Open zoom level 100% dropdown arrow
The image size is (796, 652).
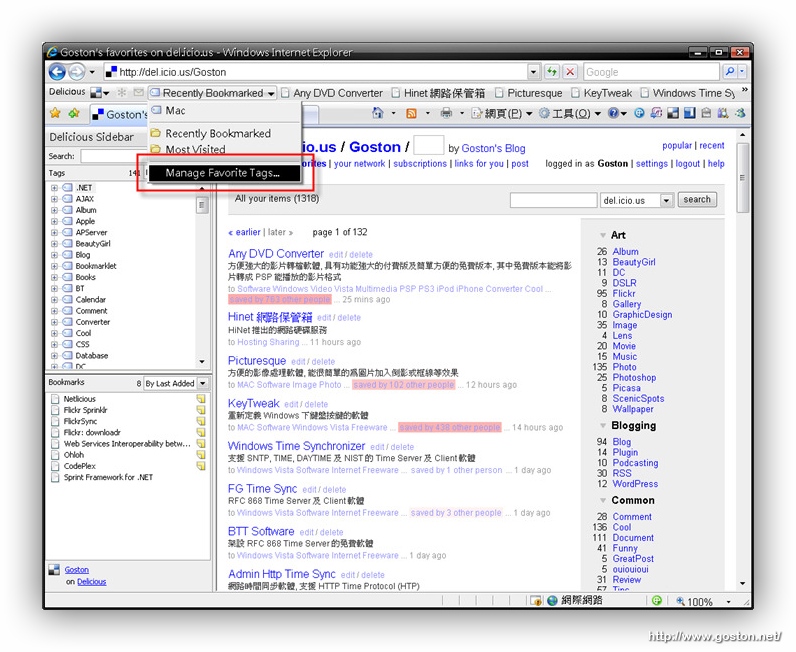point(728,602)
